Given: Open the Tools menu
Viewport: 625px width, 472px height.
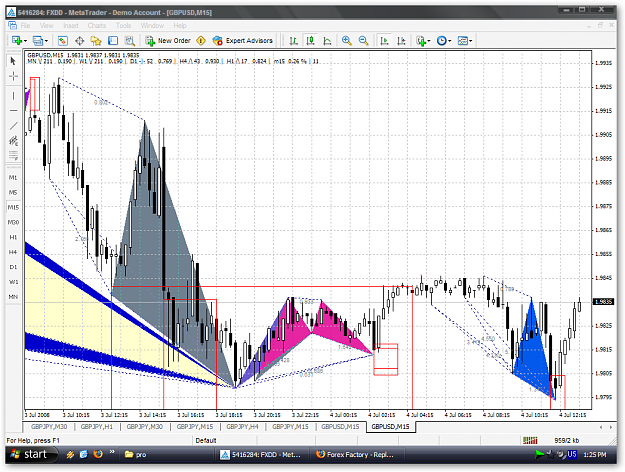Looking at the screenshot, I should (123, 26).
